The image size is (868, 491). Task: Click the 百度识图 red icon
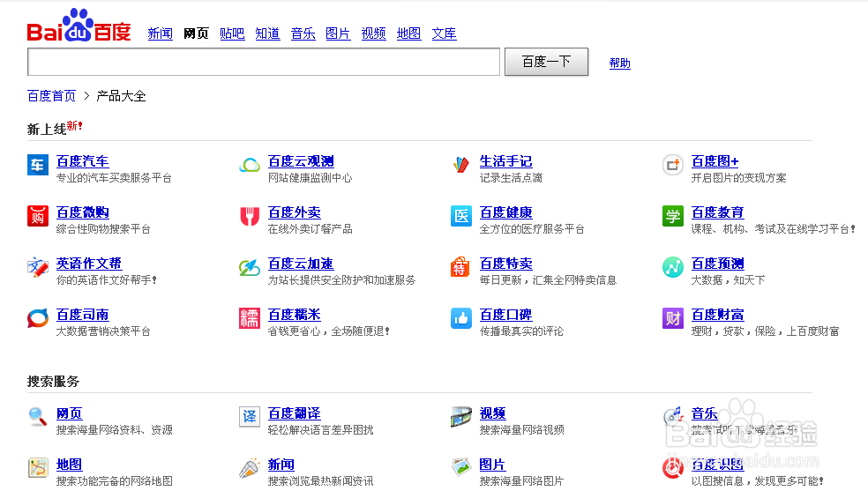coord(672,468)
